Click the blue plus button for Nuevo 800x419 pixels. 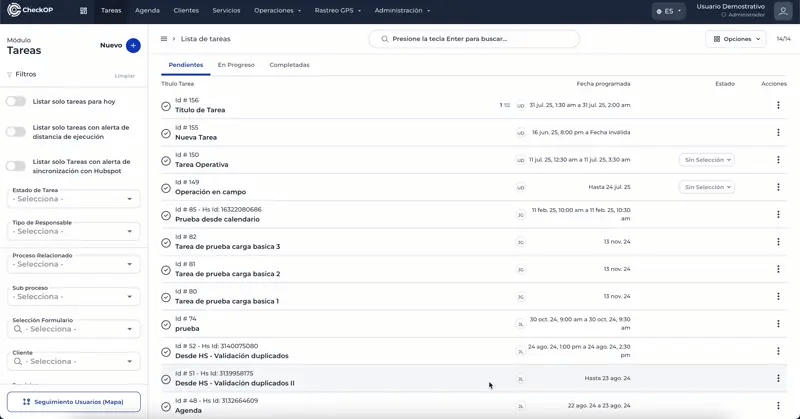133,45
